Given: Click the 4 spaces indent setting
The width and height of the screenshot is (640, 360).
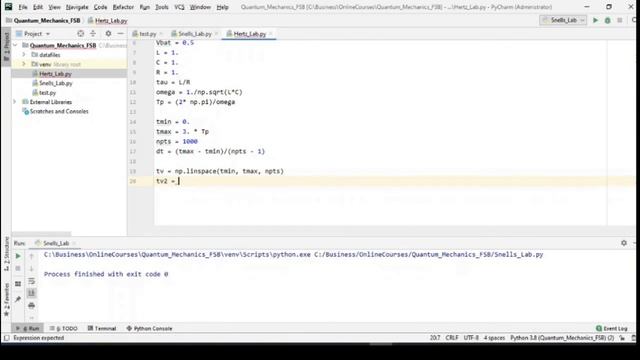Looking at the screenshot, I should (x=494, y=338).
